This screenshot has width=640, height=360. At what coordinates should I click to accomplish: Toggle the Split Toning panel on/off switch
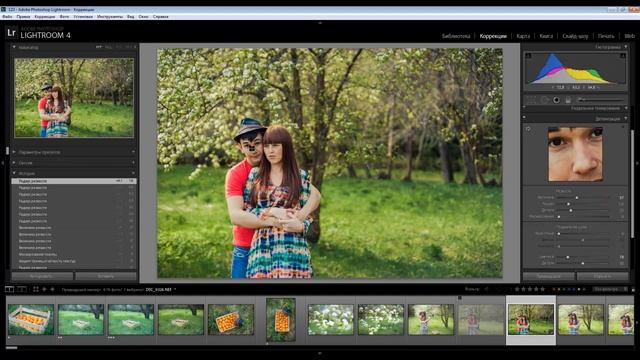point(524,108)
